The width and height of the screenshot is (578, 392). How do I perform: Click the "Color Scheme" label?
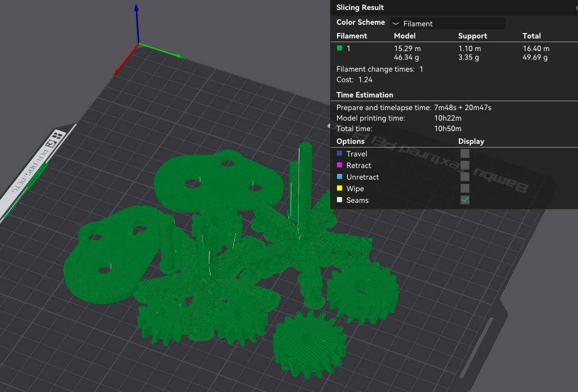(361, 23)
